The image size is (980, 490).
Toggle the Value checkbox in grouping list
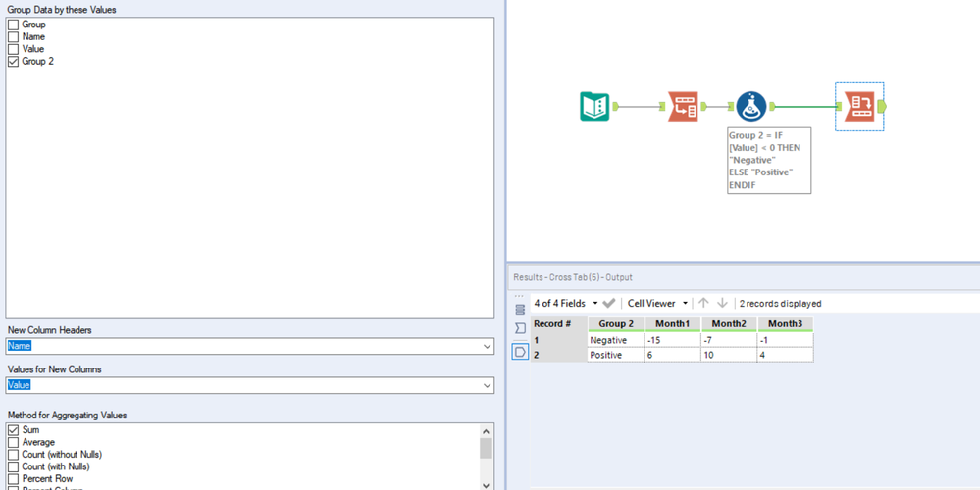(x=13, y=49)
